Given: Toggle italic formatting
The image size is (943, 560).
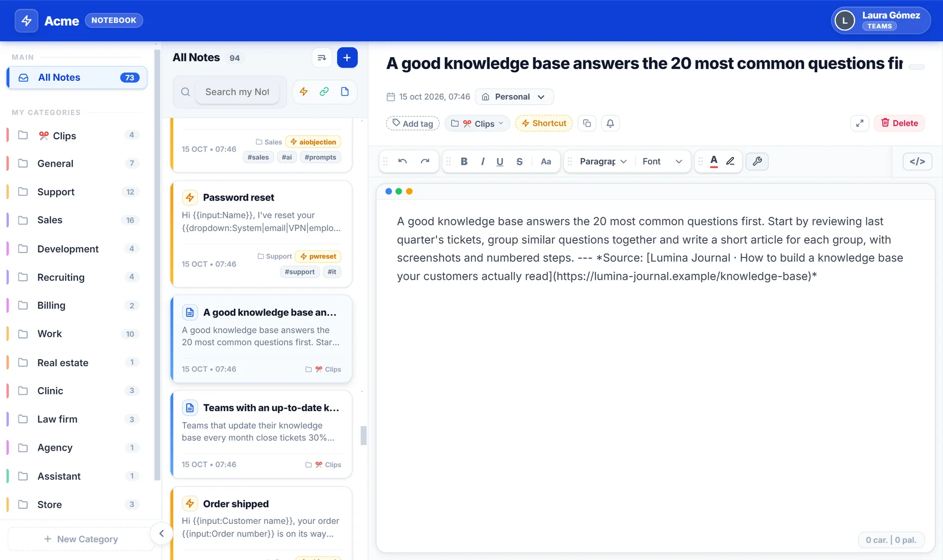Looking at the screenshot, I should click(483, 161).
